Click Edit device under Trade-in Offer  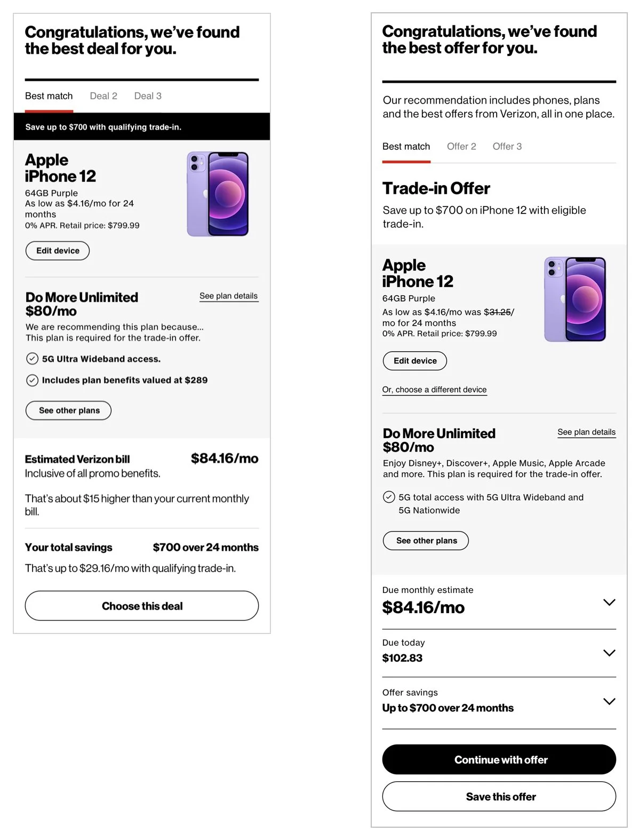(x=415, y=361)
